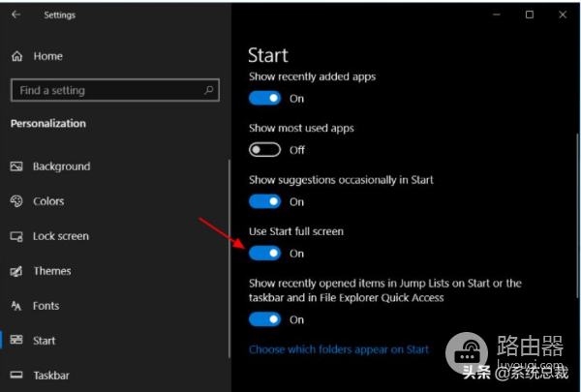The image size is (581, 392).
Task: Enable Show most used apps toggle
Action: point(264,150)
